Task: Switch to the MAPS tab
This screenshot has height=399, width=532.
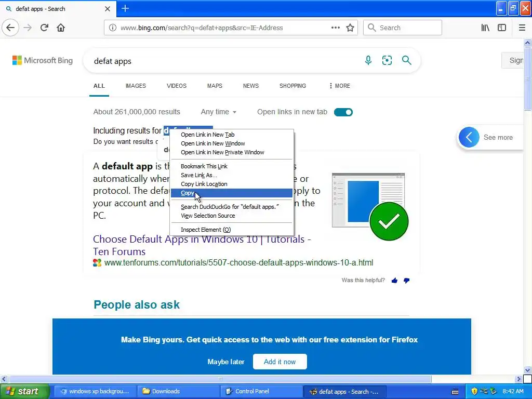Action: click(215, 86)
